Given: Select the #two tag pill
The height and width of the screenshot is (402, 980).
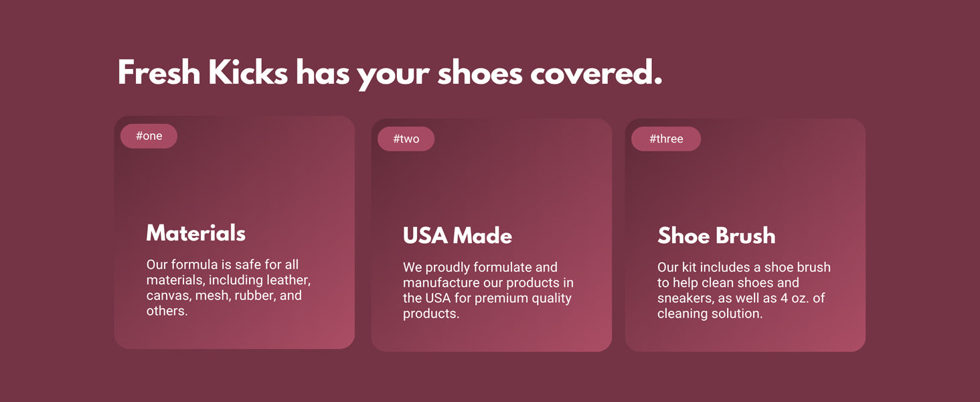Looking at the screenshot, I should [x=406, y=139].
